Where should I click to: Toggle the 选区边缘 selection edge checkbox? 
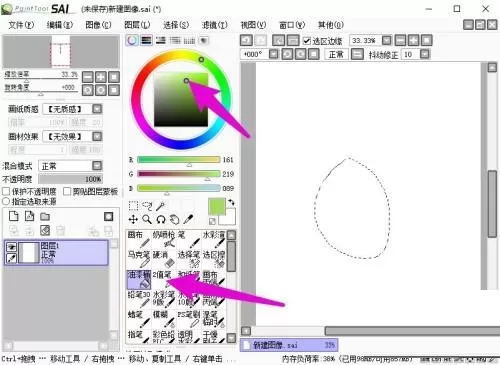tap(307, 41)
